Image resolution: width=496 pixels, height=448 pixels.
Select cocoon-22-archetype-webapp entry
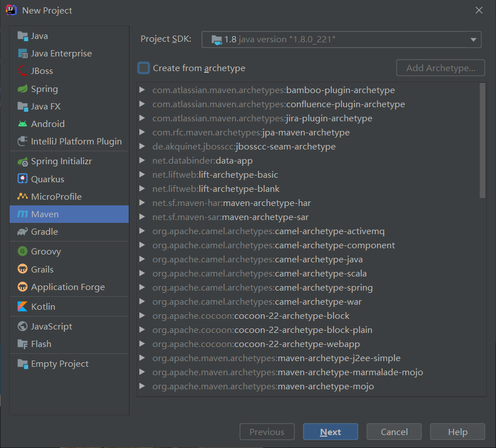click(x=256, y=344)
